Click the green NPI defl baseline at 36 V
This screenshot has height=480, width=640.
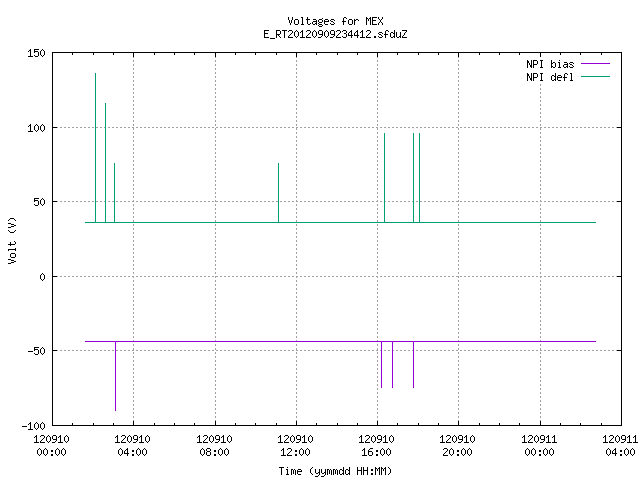pos(340,222)
